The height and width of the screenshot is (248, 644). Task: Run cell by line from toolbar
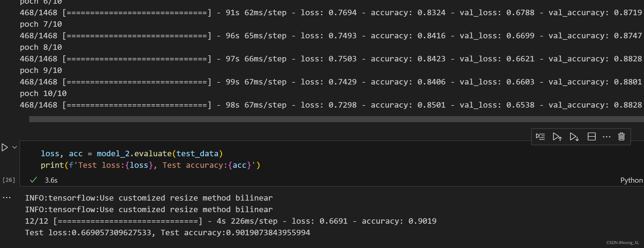point(540,137)
